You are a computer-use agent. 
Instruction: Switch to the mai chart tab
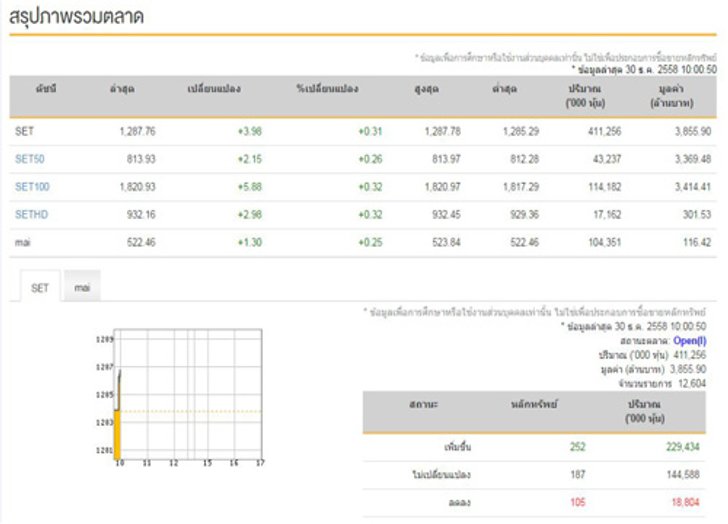point(82,288)
